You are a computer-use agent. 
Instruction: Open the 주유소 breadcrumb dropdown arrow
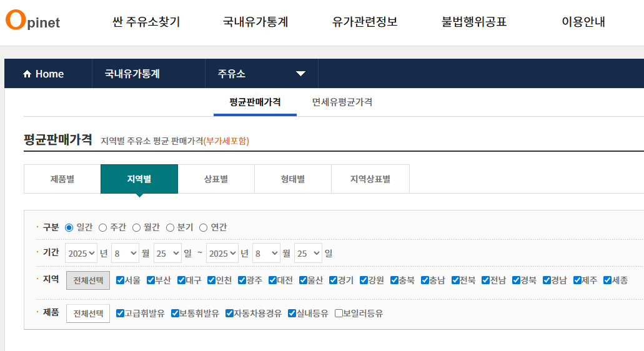coord(300,74)
